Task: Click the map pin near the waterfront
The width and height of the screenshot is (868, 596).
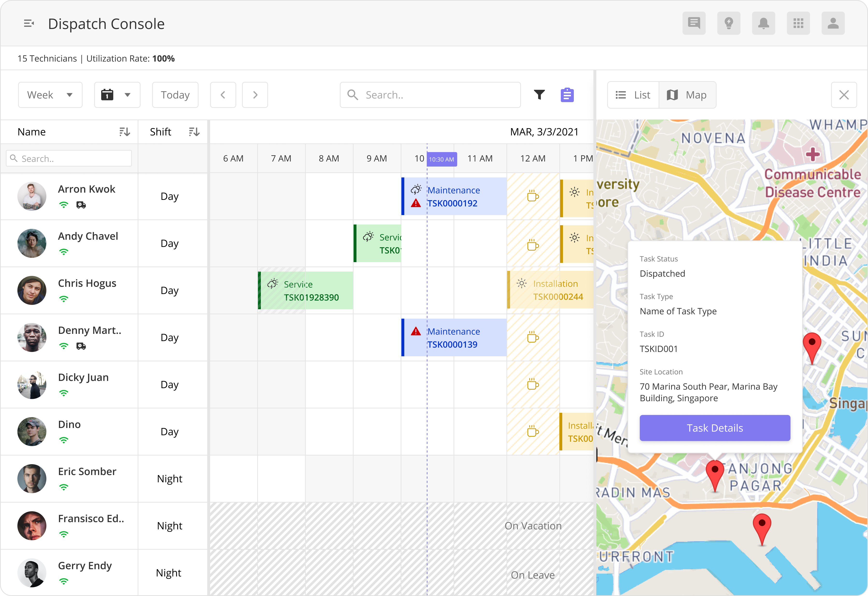Action: pos(762,530)
